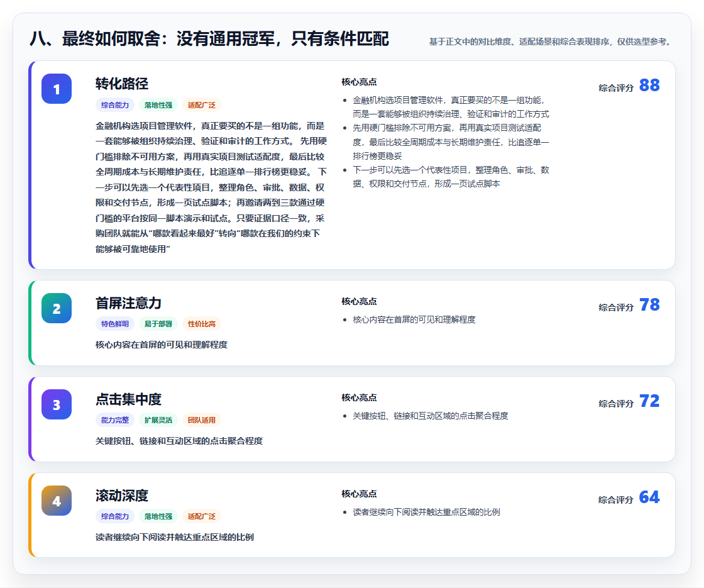
Task: Click the 适配广泛 tag under 滚动深度
Action: click(x=202, y=516)
